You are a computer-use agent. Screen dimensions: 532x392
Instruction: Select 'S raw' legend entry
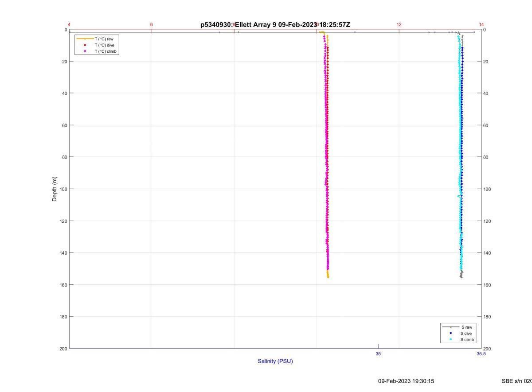coord(466,327)
